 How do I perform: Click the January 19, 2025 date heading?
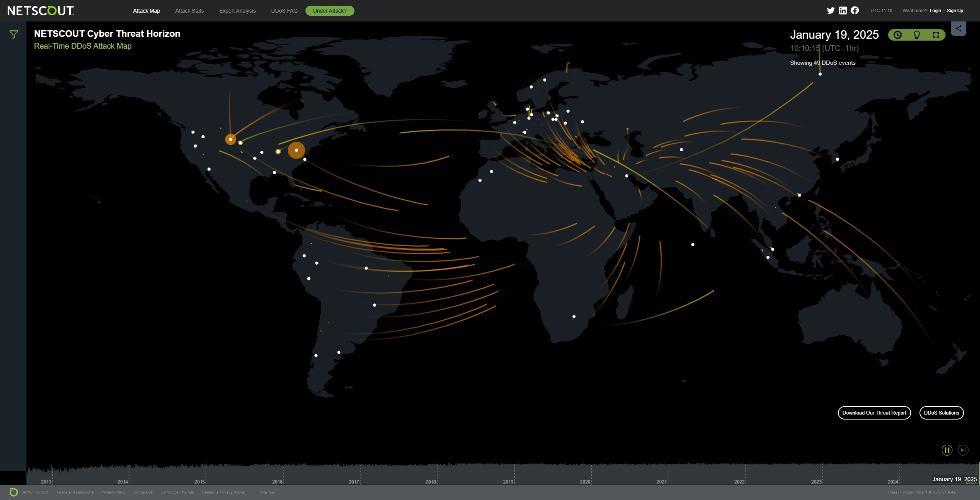tap(834, 35)
